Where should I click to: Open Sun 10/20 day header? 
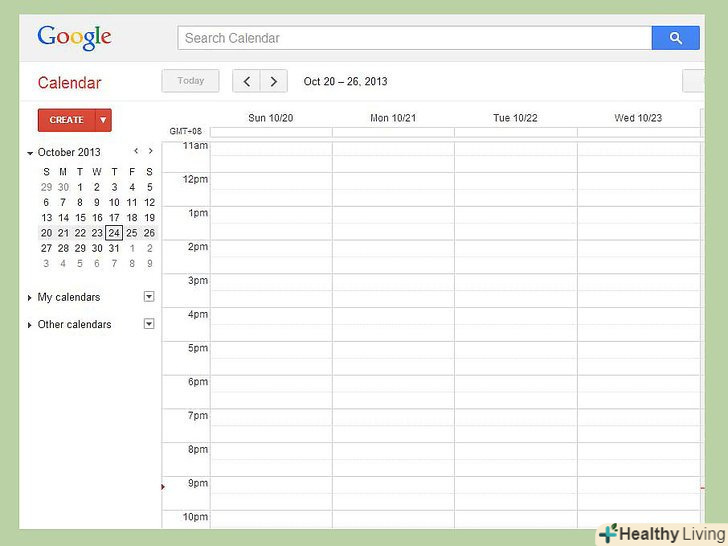pyautogui.click(x=271, y=118)
